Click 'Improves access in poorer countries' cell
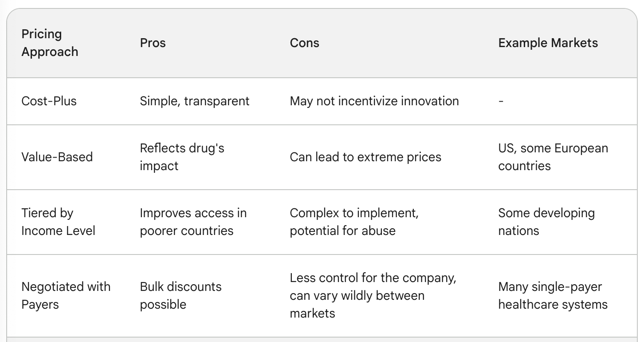This screenshot has width=644, height=342. 193,222
